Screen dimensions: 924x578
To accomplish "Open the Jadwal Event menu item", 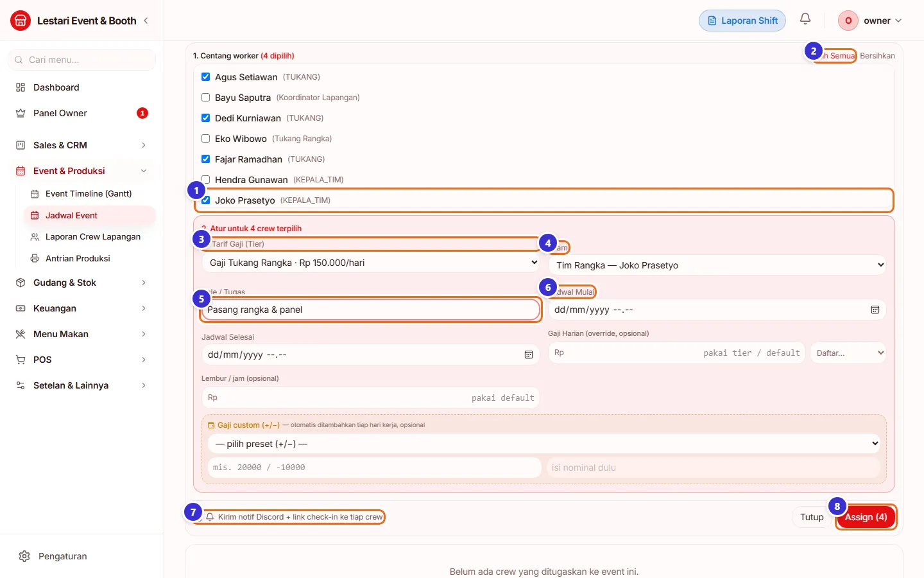I will pos(90,215).
